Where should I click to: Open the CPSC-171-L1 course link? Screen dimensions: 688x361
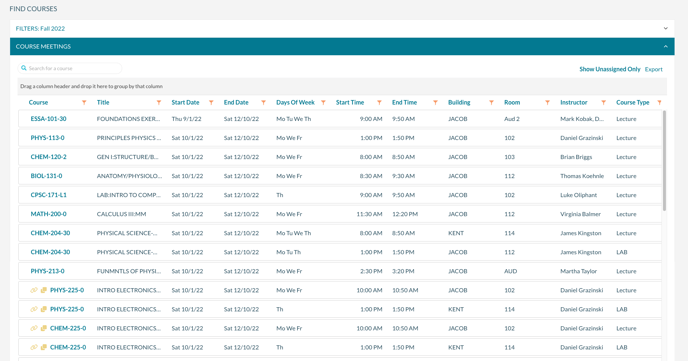48,195
